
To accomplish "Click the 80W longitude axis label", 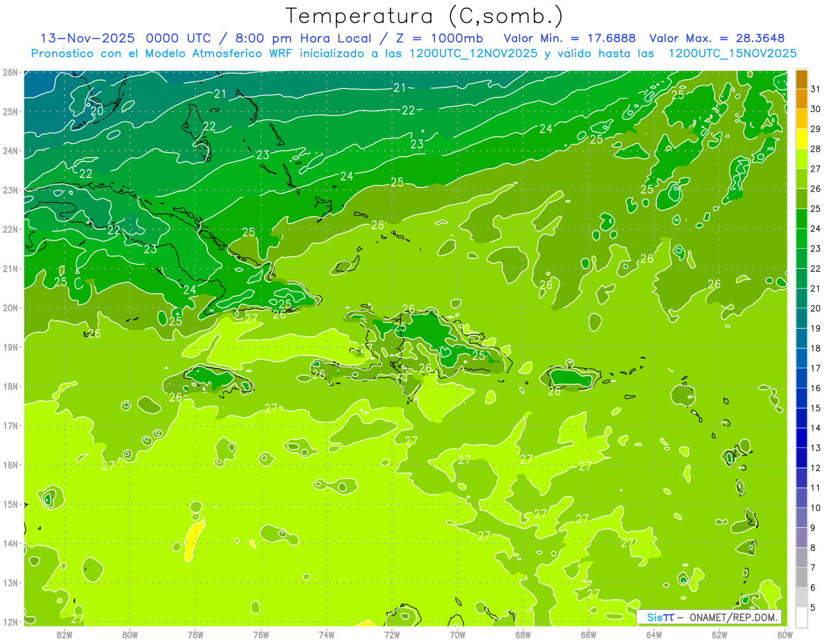I will tap(130, 634).
